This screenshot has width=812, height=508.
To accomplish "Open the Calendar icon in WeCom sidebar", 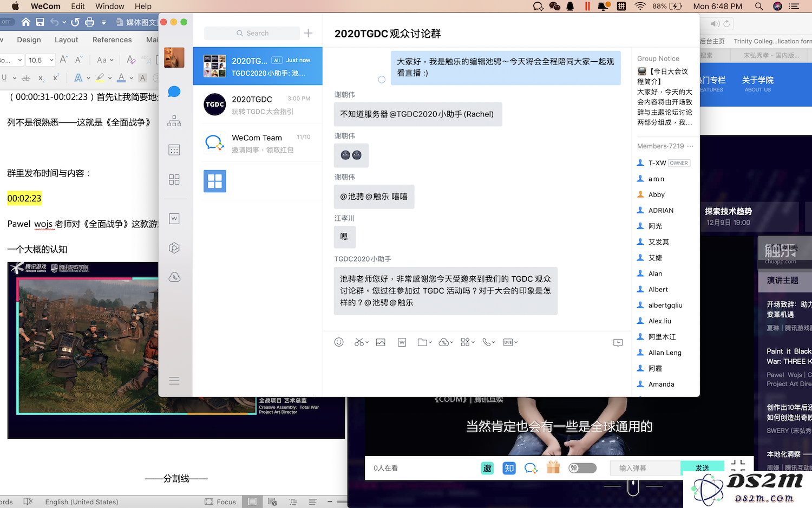I will click(174, 150).
